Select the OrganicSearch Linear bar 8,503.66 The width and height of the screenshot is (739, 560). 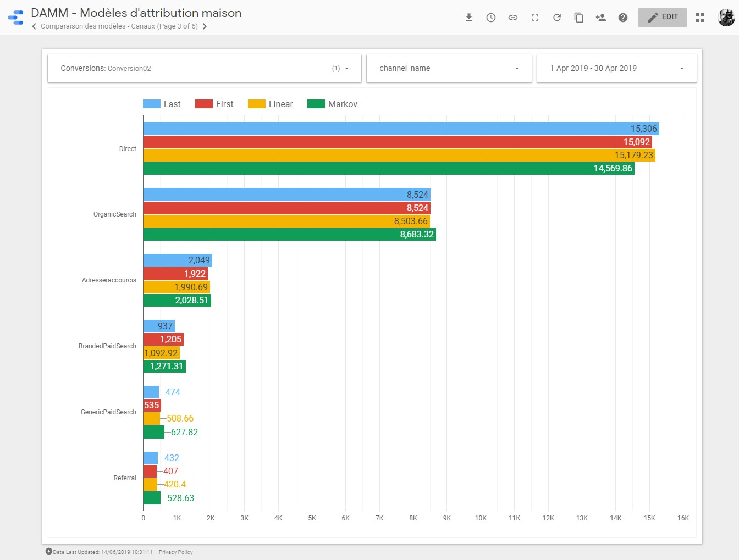(286, 221)
